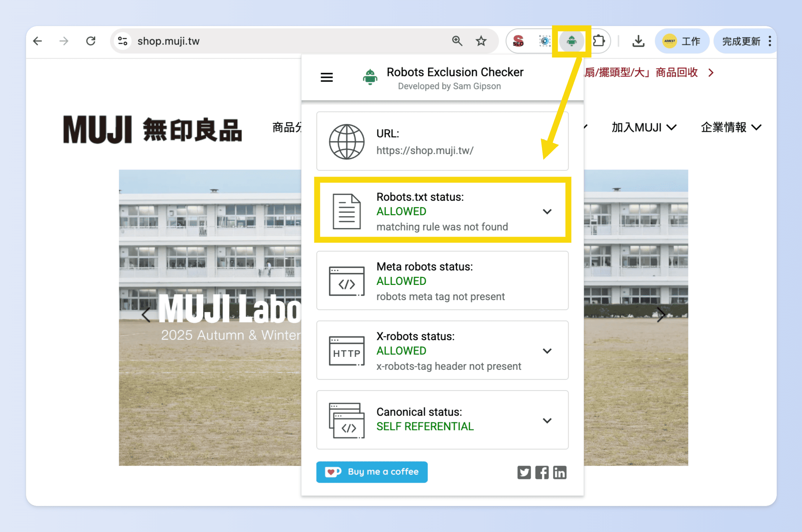Click the Facebook icon at popup bottom

[x=542, y=472]
